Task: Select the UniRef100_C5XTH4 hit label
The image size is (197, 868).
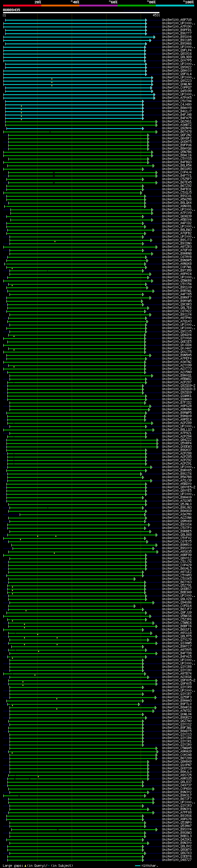Action: 177,101
